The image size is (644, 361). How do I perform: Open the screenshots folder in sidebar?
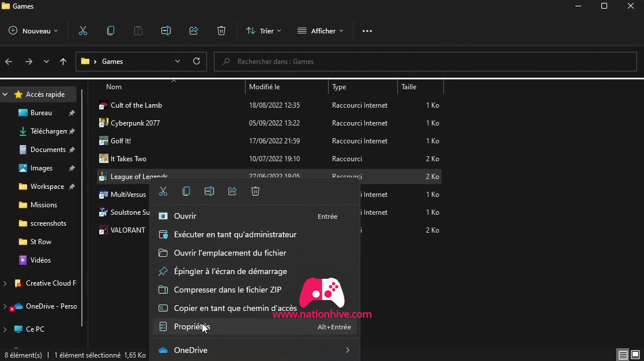[x=48, y=223]
